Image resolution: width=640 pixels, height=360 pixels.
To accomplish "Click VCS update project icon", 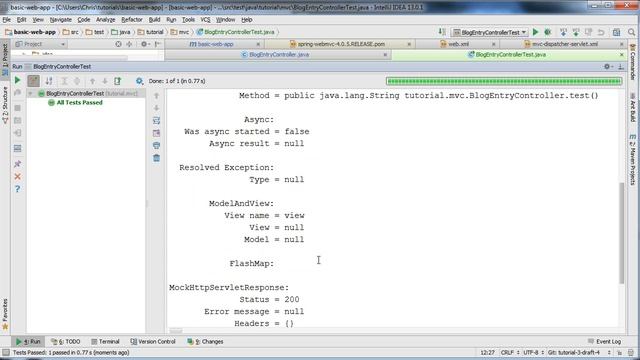I will tap(563, 32).
